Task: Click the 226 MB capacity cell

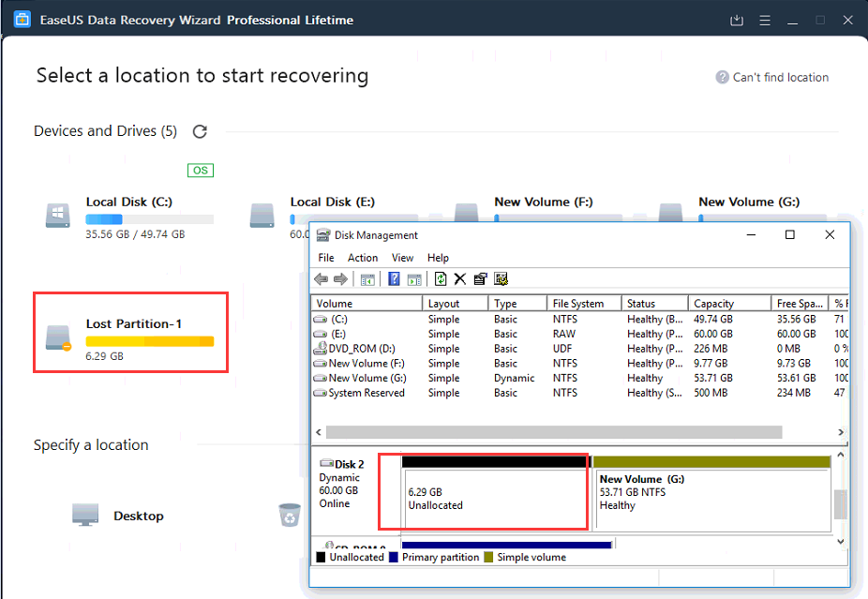Action: coord(711,349)
